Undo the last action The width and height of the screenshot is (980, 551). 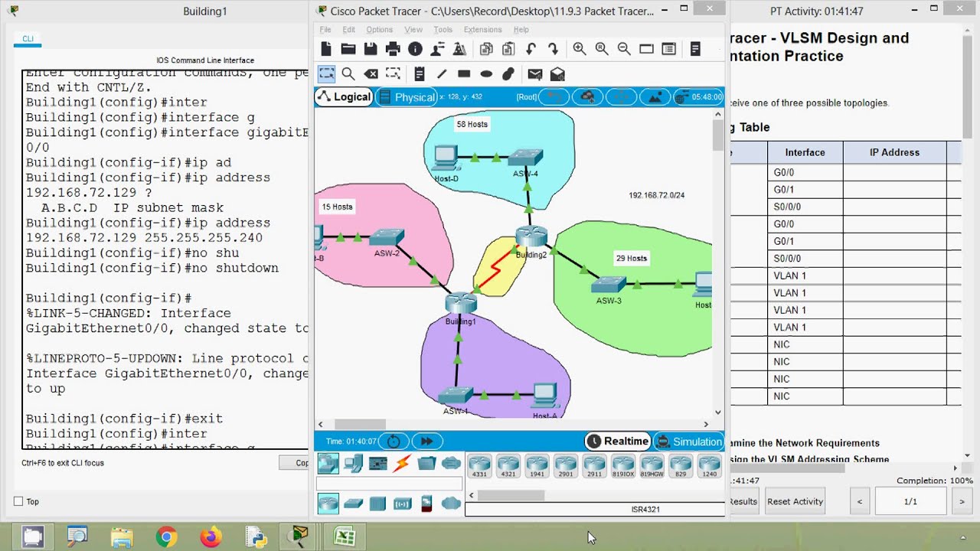pyautogui.click(x=531, y=49)
